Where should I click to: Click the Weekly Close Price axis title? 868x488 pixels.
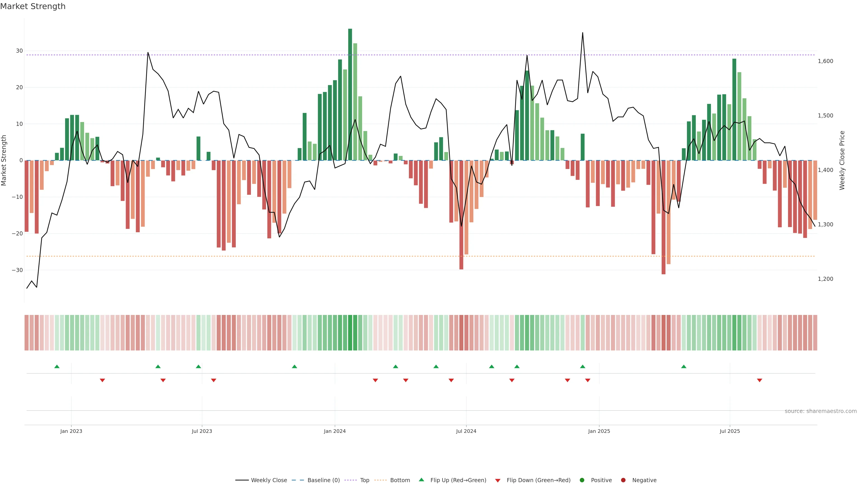[x=842, y=160]
